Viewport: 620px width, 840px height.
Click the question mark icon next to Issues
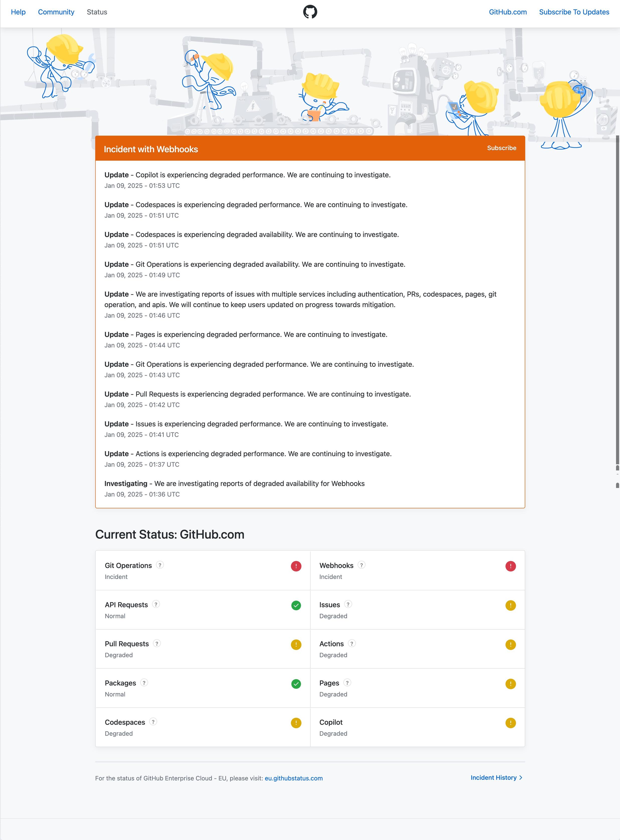348,604
